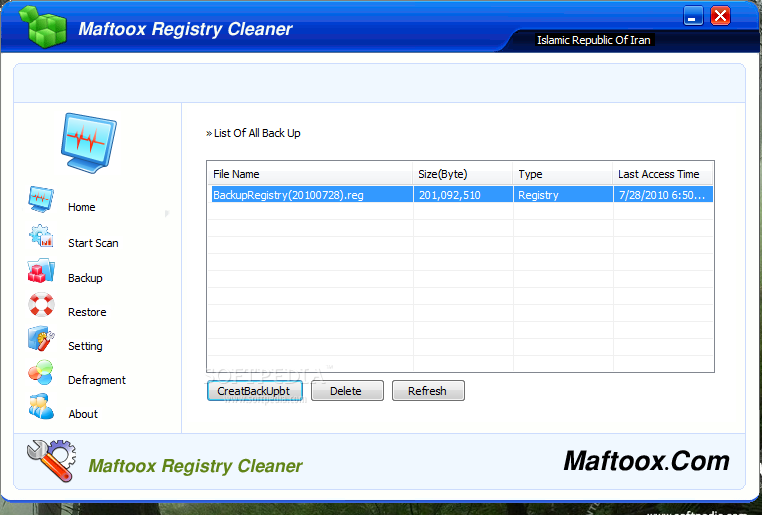Viewport: 762px width, 515px height.
Task: Sort by Size(Byte) column header
Action: (x=463, y=174)
